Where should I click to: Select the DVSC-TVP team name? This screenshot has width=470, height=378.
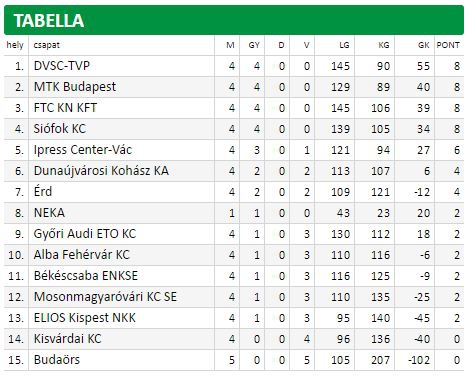coord(62,66)
